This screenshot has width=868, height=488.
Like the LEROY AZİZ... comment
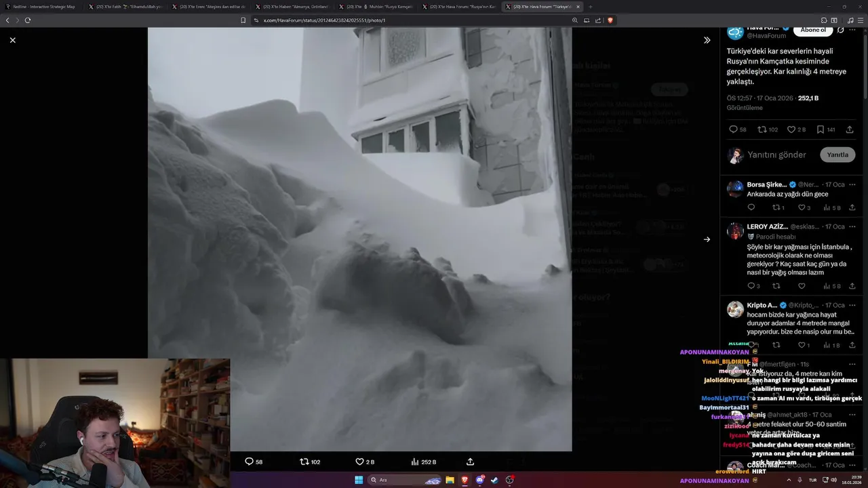point(802,286)
